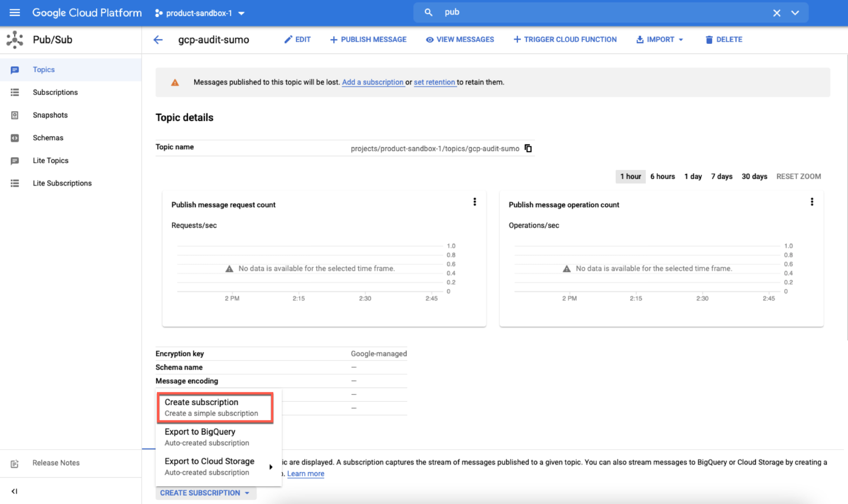This screenshot has width=848, height=504.
Task: Select the Topics sidebar icon
Action: 15,70
